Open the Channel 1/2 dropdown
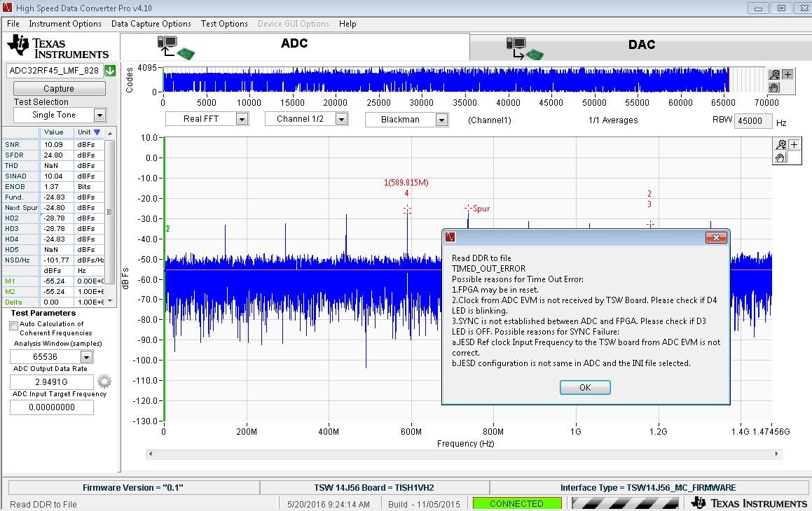 click(x=341, y=120)
